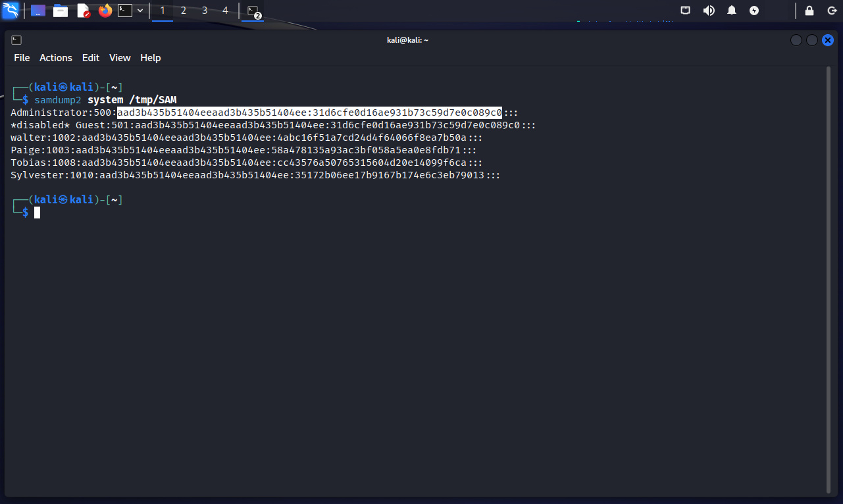Click the wired network status icon

click(686, 11)
